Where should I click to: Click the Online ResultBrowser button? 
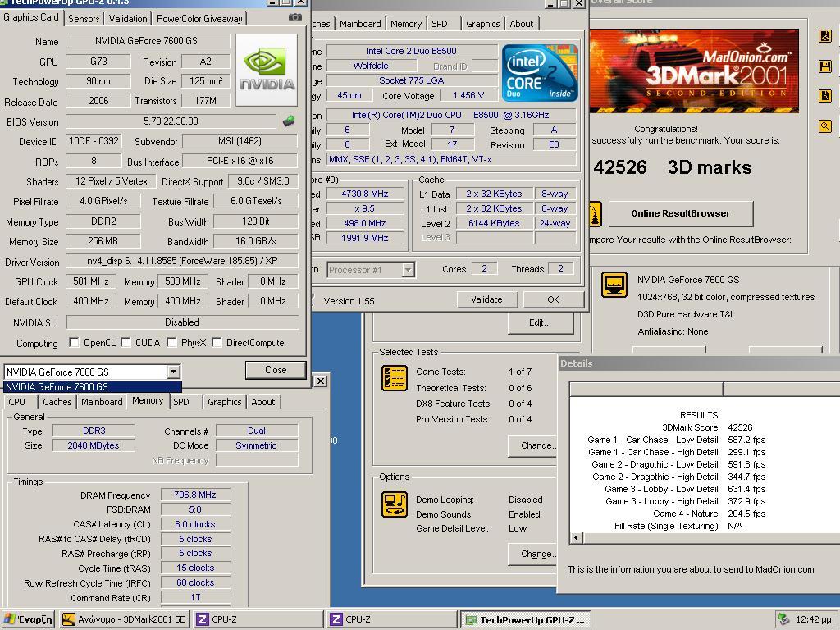[x=680, y=213]
